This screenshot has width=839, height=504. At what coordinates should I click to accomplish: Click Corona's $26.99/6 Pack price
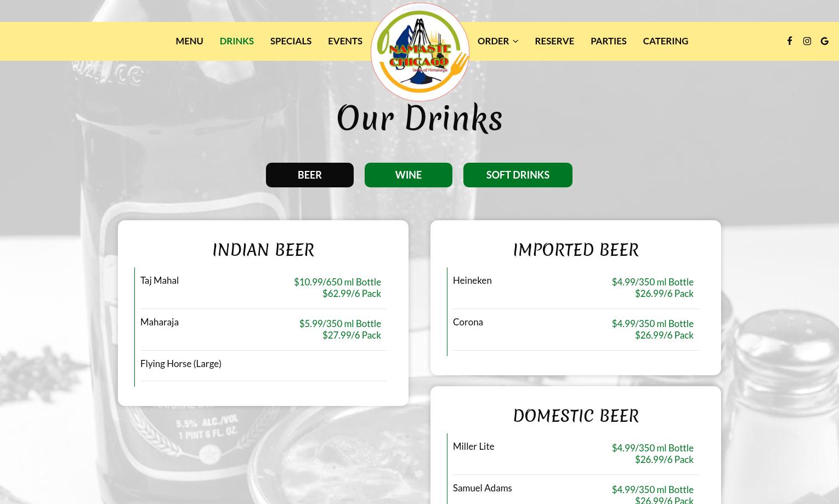click(x=664, y=335)
